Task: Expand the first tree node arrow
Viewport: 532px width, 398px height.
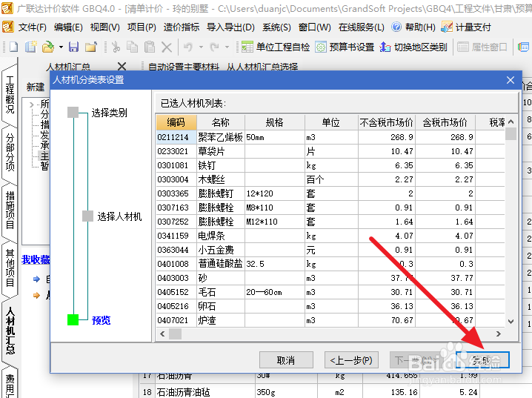Action: tap(31, 105)
